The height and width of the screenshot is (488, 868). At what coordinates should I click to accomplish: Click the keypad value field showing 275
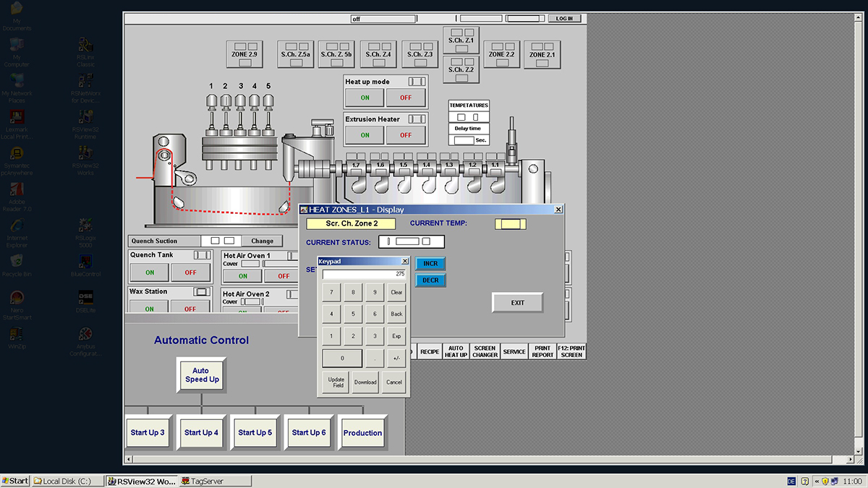364,274
